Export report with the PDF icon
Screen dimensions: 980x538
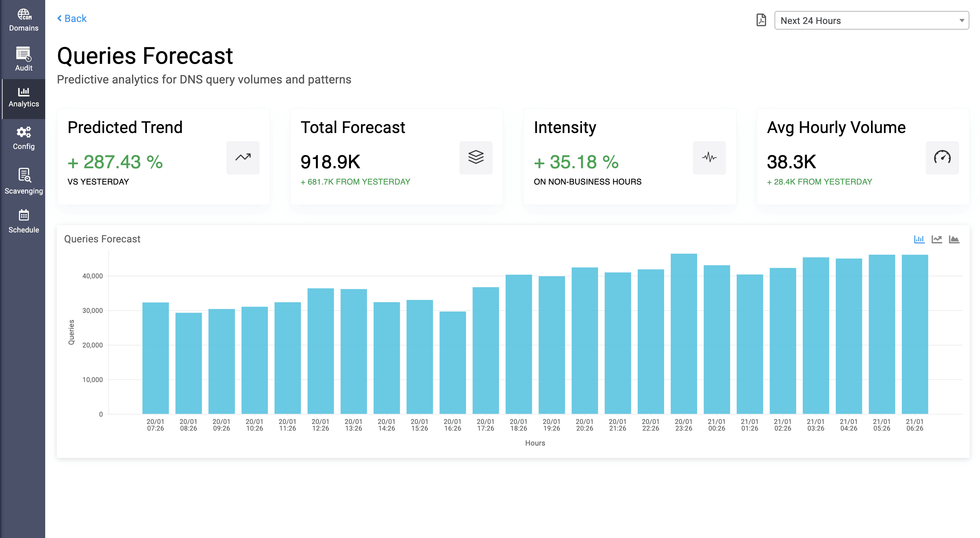pyautogui.click(x=761, y=20)
